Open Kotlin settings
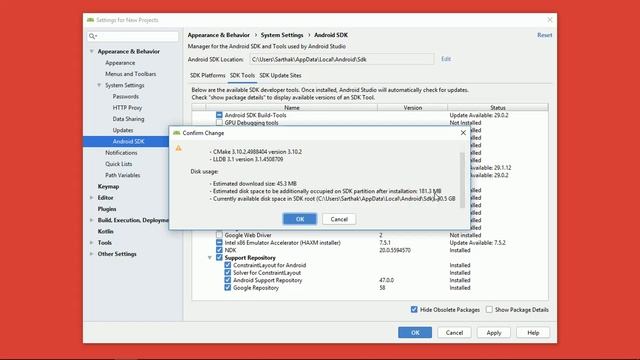 point(105,231)
